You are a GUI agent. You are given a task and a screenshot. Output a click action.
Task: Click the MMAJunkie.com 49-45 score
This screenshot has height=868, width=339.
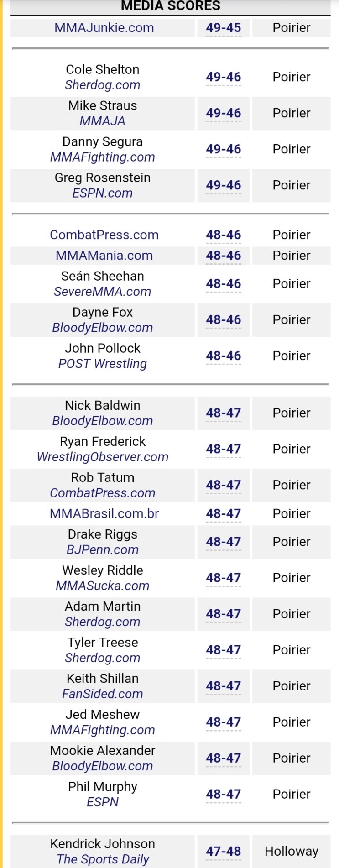224,28
